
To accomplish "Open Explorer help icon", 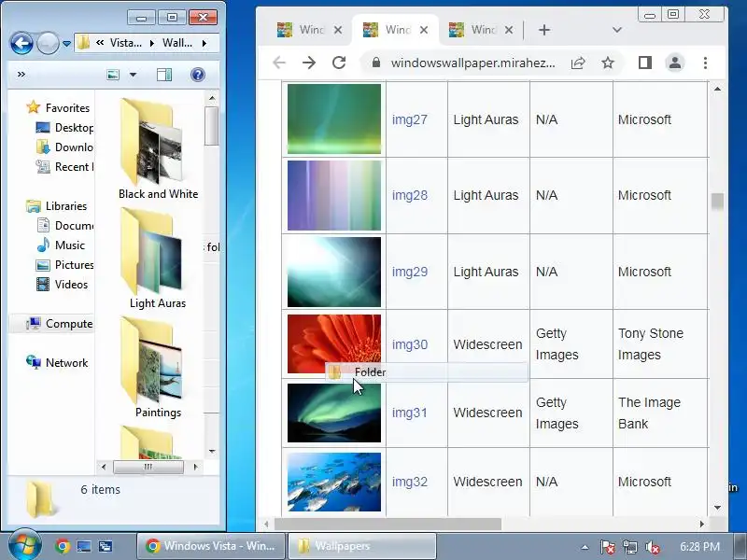I will [x=198, y=75].
